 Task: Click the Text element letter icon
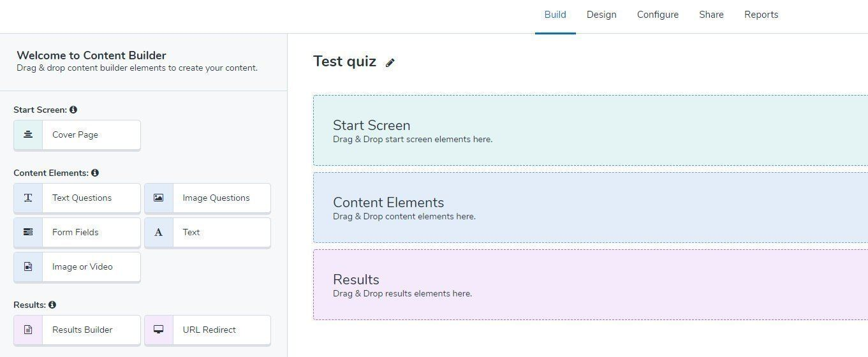pos(159,232)
